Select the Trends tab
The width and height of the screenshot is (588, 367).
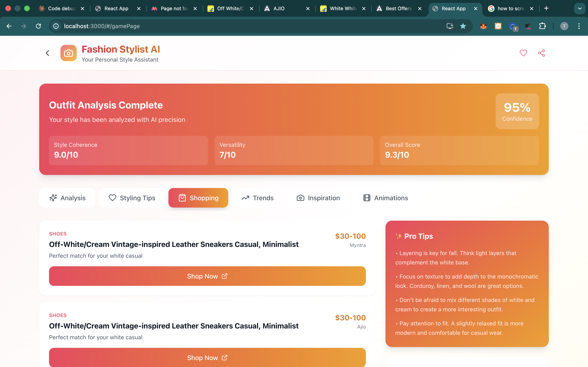click(257, 198)
